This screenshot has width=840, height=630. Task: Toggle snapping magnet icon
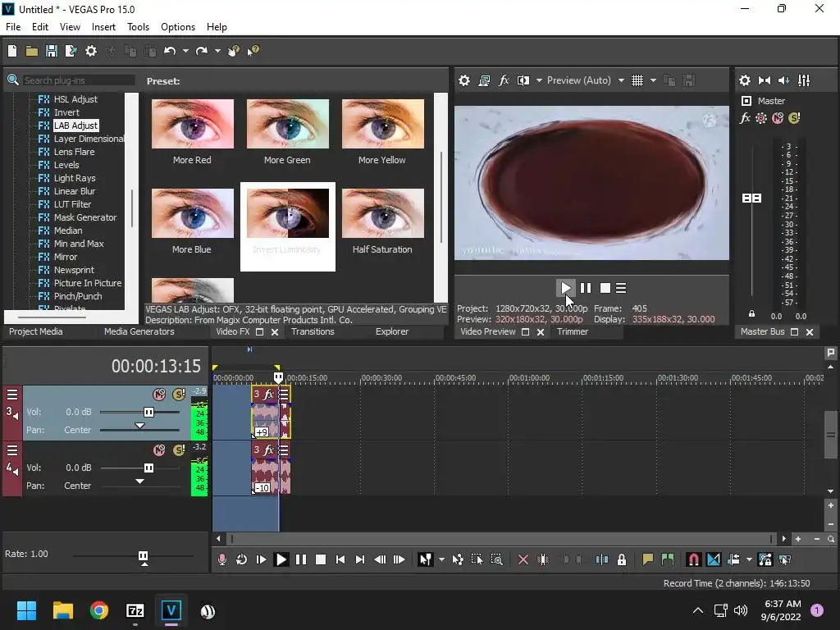(x=693, y=559)
